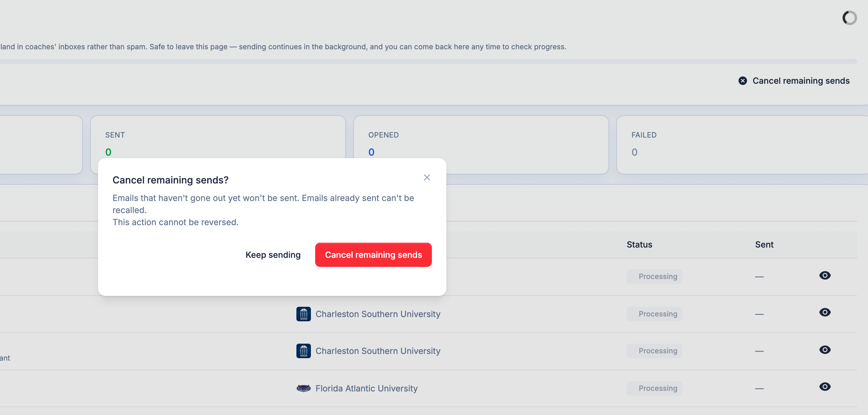Click second Charleston Southern University logo icon
Viewport: 868px width, 415px height.
(x=303, y=351)
